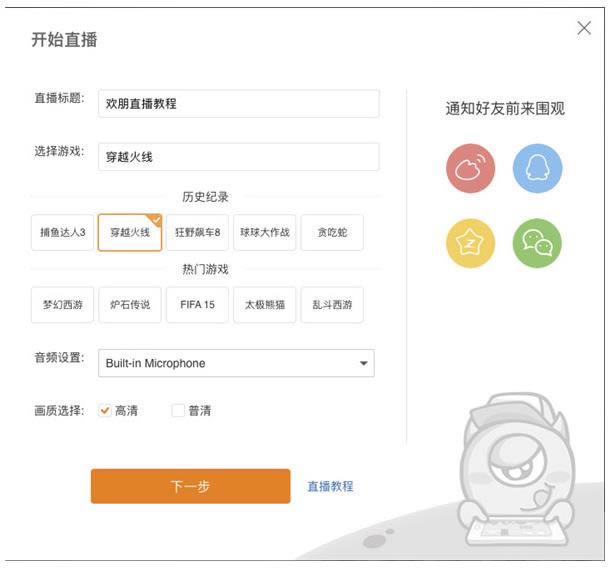Select 捕鱼达人3 from history
This screenshot has height=571, width=613.
pos(62,233)
